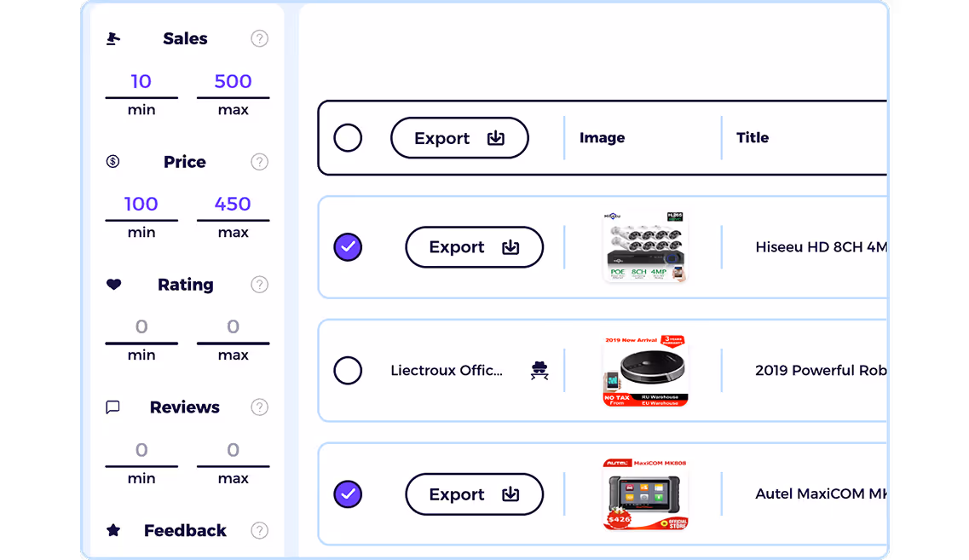Select the 2019 Powerful Rob product row

point(348,370)
